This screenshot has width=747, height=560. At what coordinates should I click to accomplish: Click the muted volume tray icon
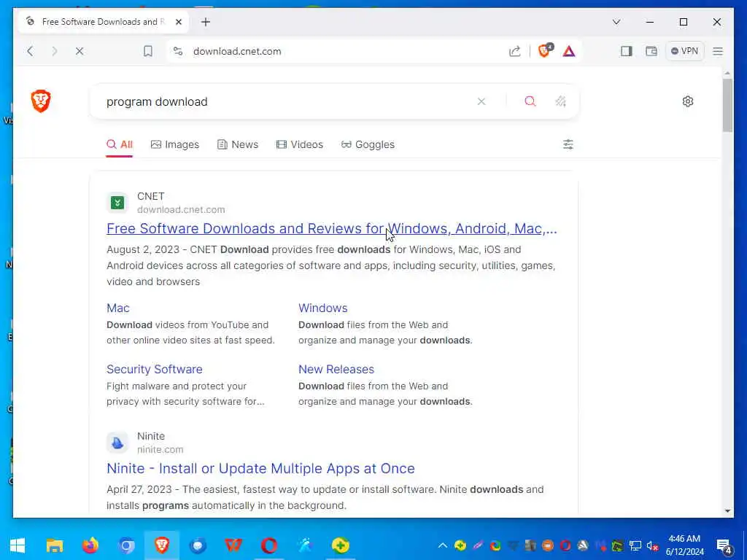point(653,545)
